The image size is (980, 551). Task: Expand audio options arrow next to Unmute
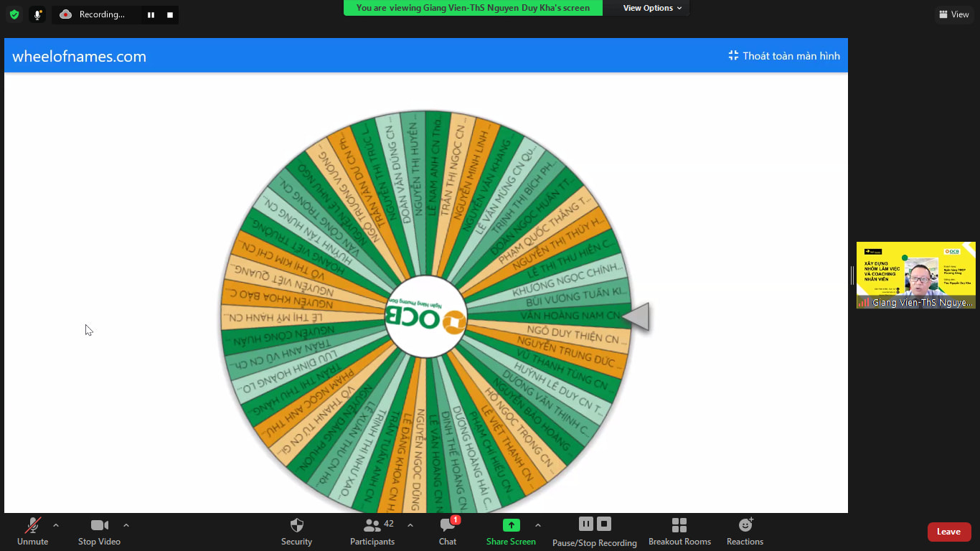[x=56, y=525]
